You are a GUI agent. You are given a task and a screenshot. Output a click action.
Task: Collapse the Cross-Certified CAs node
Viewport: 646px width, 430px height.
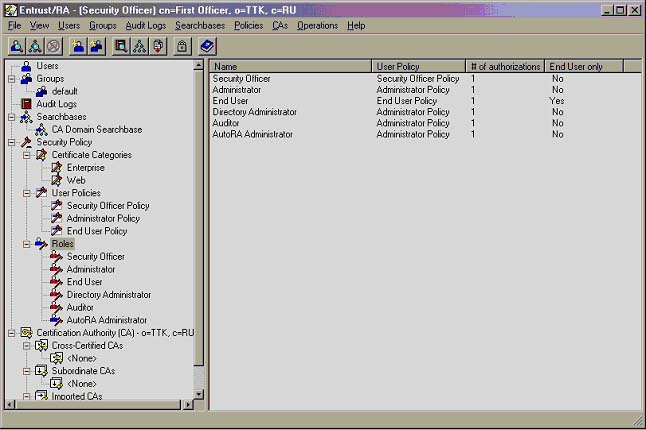(x=27, y=346)
